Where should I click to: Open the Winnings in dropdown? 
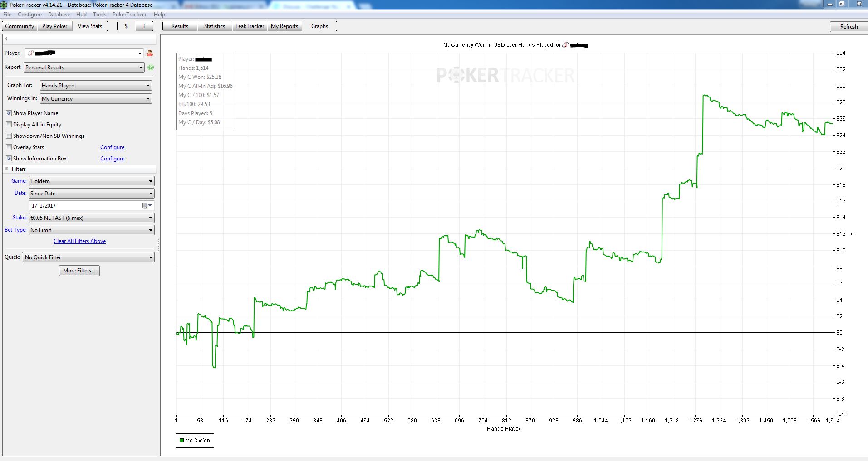point(96,98)
